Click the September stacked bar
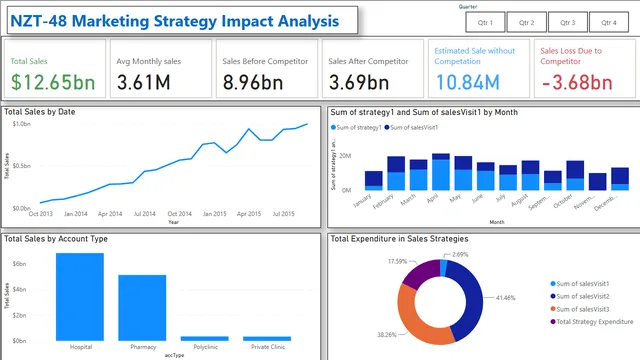The image size is (640, 360). [x=553, y=180]
